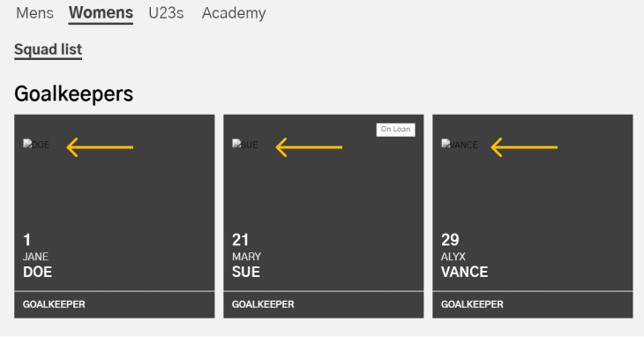644x337 pixels.
Task: Click the DOE surname text
Action: click(x=37, y=272)
